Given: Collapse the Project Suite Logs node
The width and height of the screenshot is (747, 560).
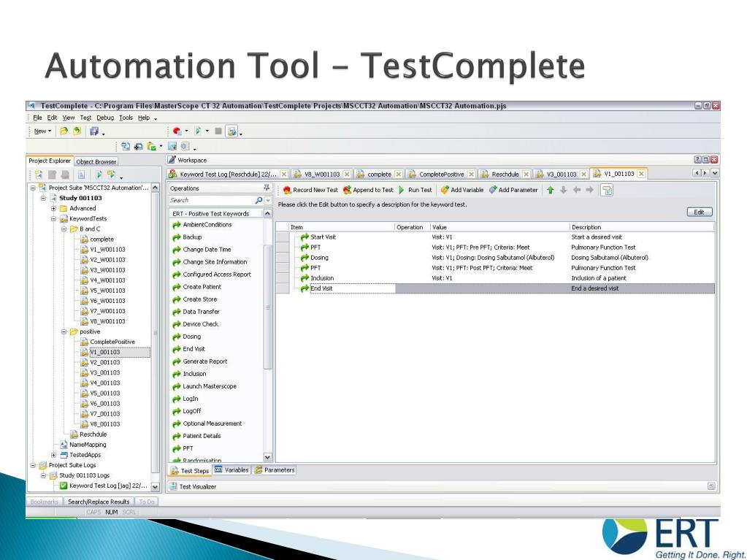Looking at the screenshot, I should [x=33, y=465].
